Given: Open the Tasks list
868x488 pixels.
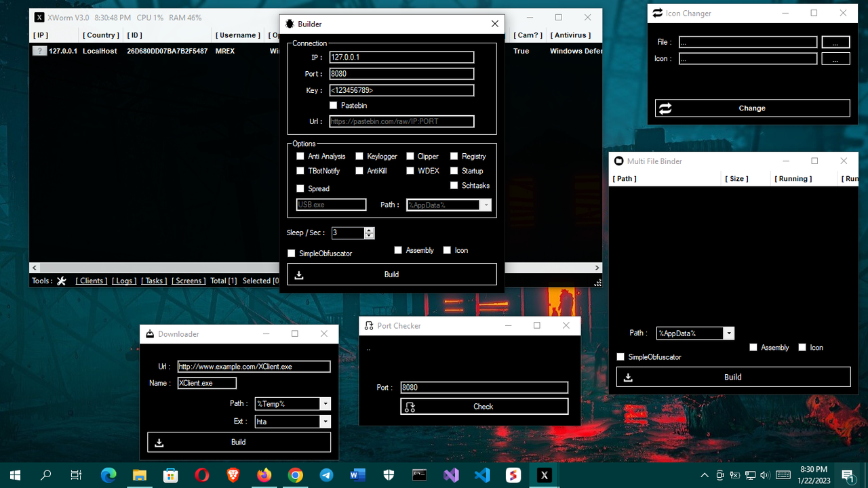Looking at the screenshot, I should (154, 281).
